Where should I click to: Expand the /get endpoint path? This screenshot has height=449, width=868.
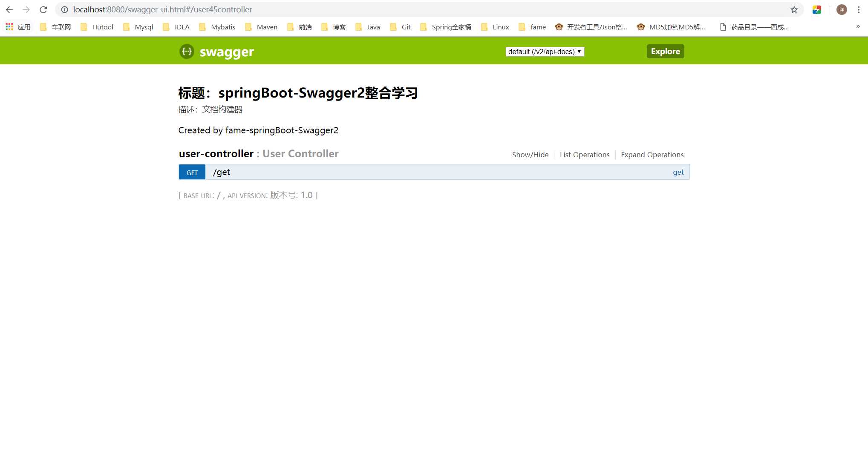222,172
